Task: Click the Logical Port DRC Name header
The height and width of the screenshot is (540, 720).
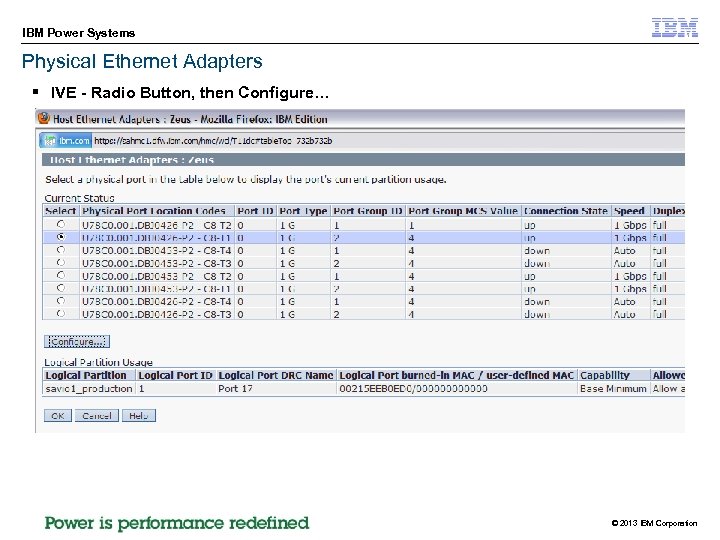Action: 276,376
